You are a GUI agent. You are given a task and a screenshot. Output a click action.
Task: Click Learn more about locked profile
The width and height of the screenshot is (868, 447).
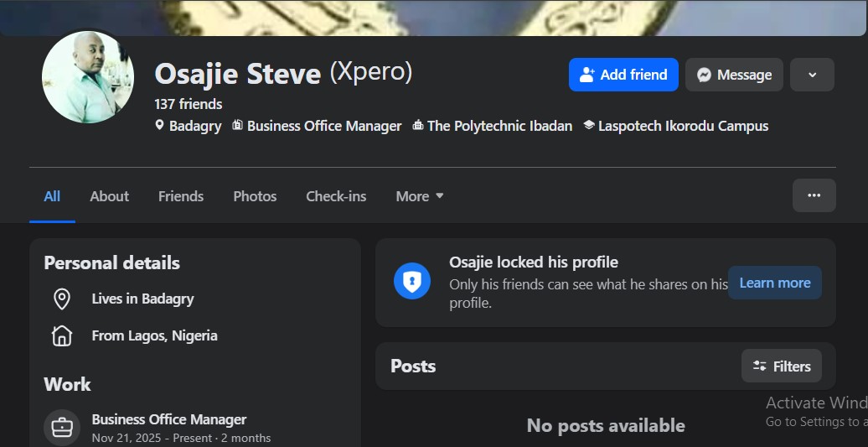774,283
